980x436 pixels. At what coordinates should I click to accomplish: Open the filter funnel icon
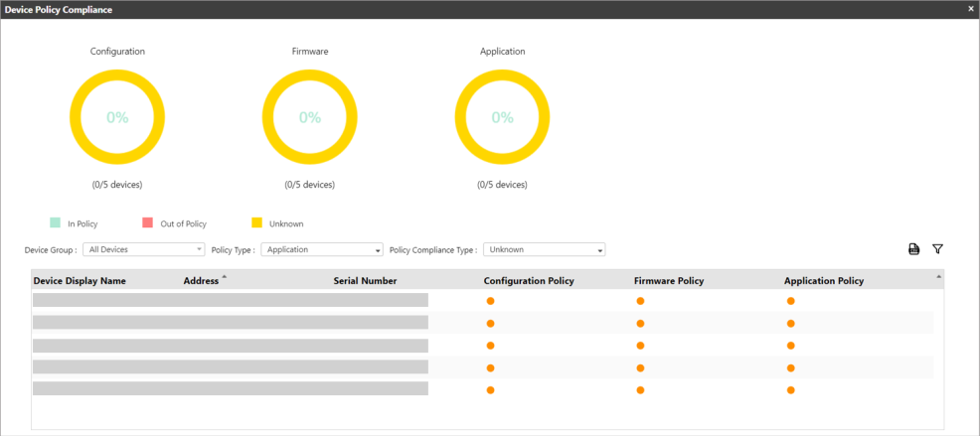pos(937,249)
